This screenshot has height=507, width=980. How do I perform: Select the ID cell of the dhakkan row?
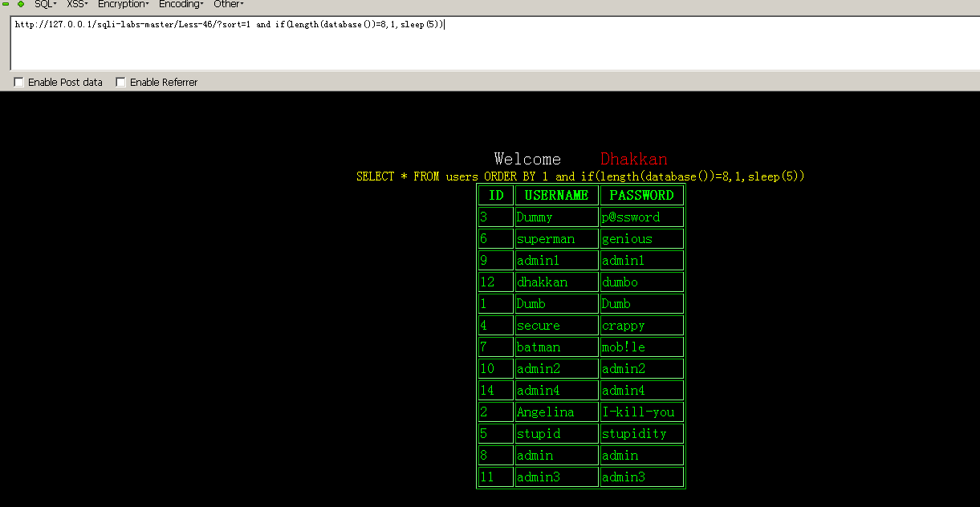pyautogui.click(x=496, y=282)
